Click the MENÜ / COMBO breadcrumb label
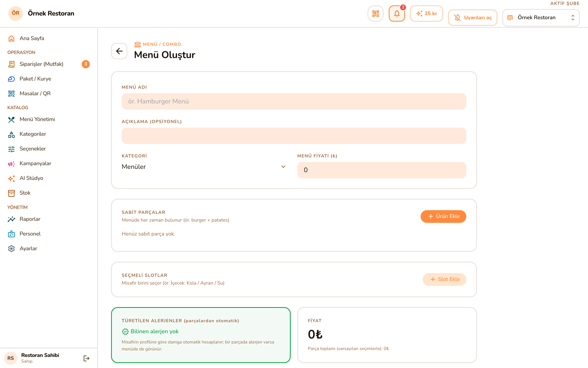 click(x=162, y=44)
